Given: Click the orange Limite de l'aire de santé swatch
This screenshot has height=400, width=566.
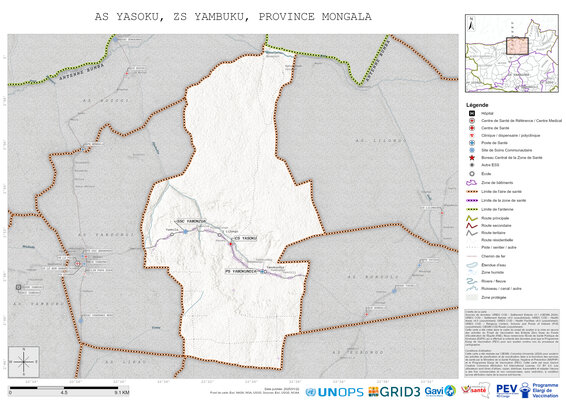Looking at the screenshot, I should tap(472, 192).
